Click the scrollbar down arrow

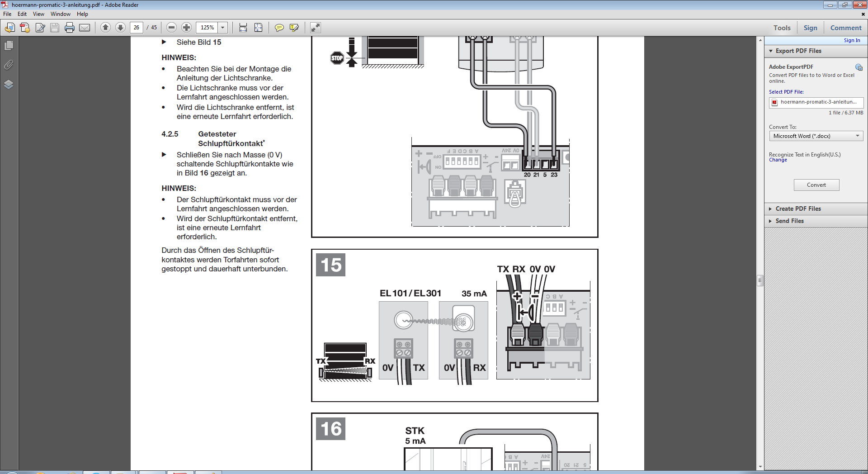(760, 466)
